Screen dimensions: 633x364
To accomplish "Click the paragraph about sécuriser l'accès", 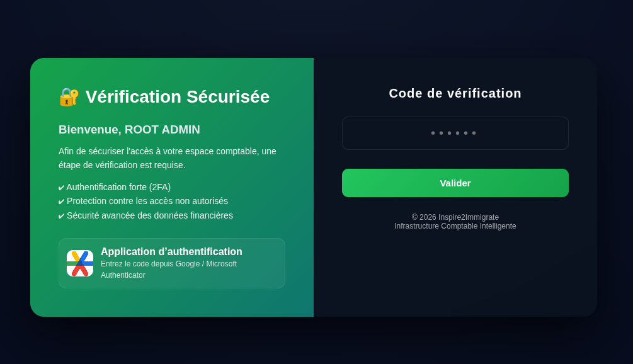I will (x=167, y=158).
